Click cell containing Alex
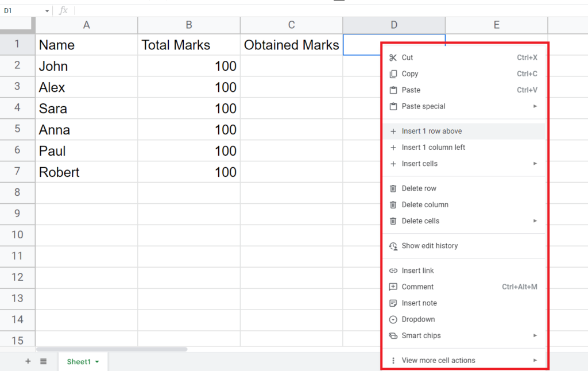Screen dimensions: 588x371 coord(87,87)
